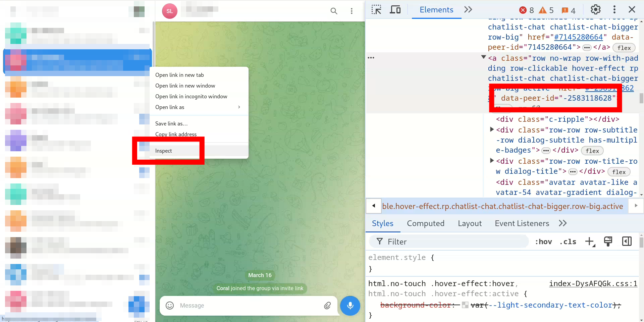Toggle the flex overlay badge on dialog-title div
This screenshot has width=644, height=322.
pyautogui.click(x=619, y=172)
